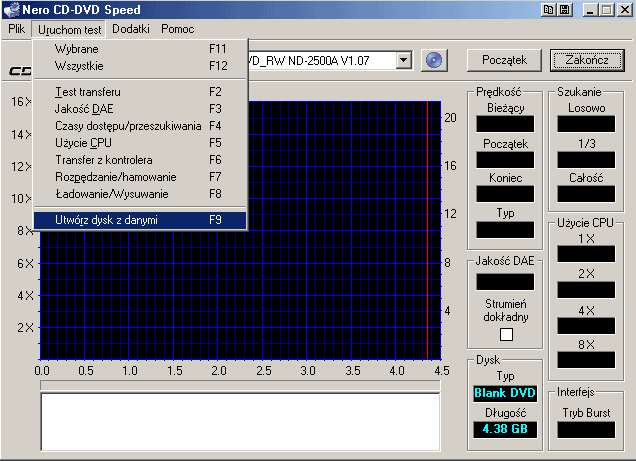Click the 4.38 GB length value
The height and width of the screenshot is (461, 636).
(505, 429)
